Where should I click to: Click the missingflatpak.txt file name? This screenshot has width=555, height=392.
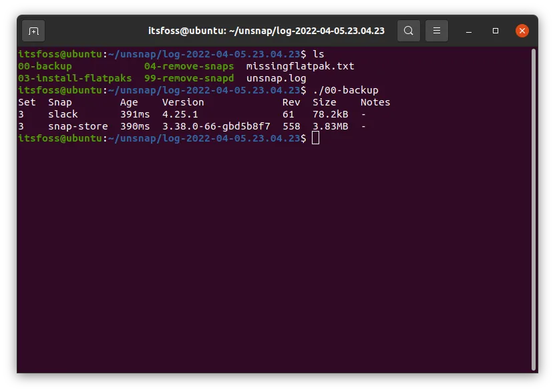[x=300, y=66]
